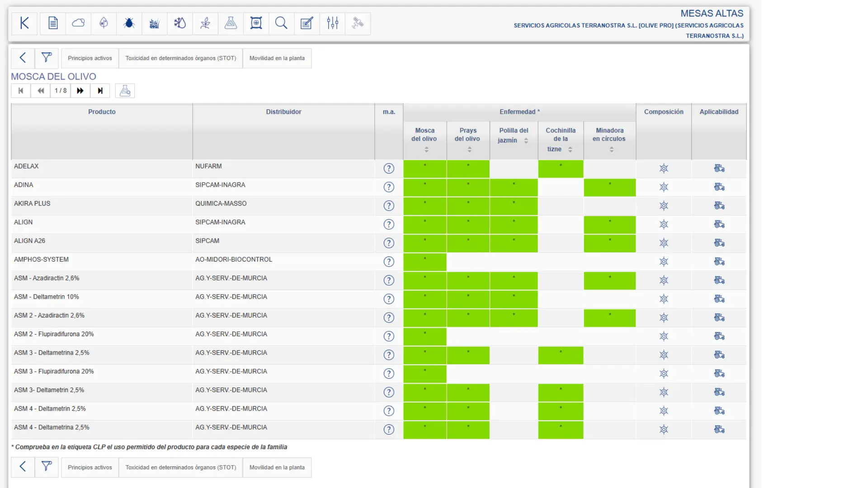Click green Cochinilla cell for ASM 3 - Deltametrina 2,5%

pyautogui.click(x=561, y=355)
